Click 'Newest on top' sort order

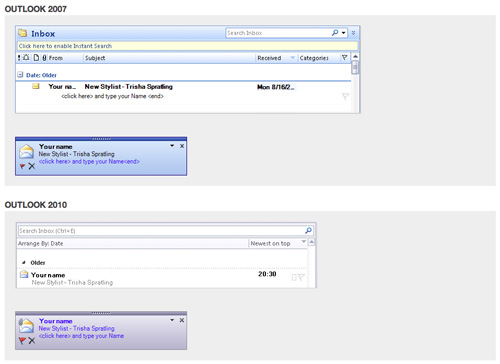pyautogui.click(x=270, y=244)
